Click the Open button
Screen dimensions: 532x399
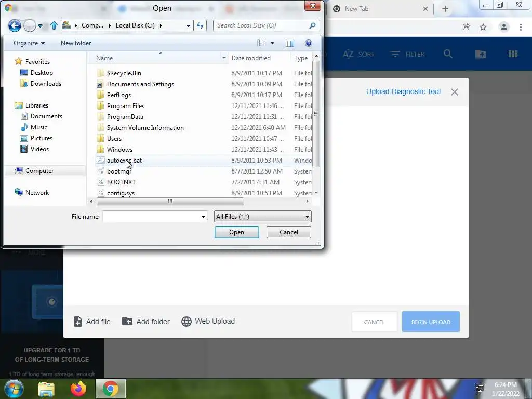236,232
